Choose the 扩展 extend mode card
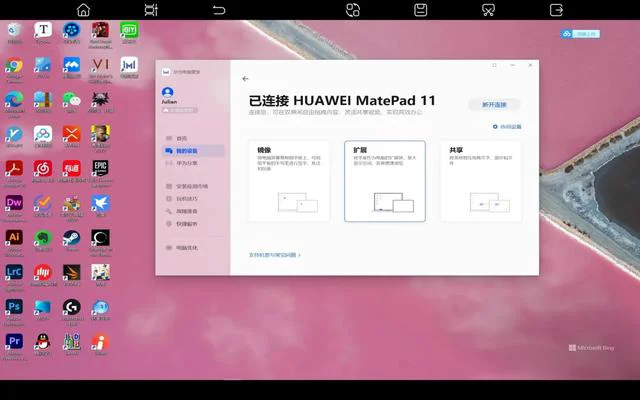Viewport: 640px width, 400px height. (385, 181)
